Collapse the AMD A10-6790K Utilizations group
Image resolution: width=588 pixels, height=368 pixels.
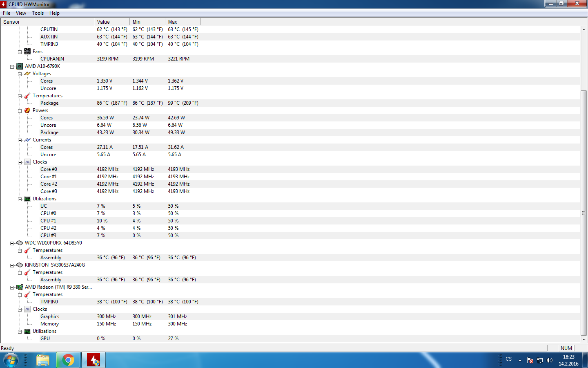click(x=20, y=199)
